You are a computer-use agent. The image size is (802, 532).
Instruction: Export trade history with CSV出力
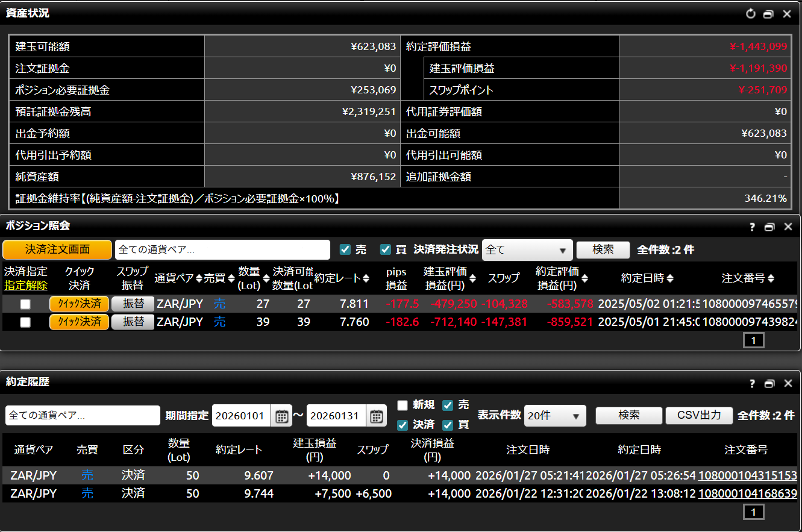tap(699, 416)
